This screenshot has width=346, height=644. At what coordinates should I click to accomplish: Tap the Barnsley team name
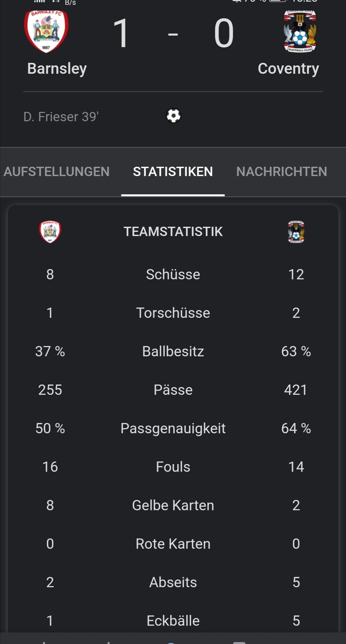pyautogui.click(x=57, y=69)
